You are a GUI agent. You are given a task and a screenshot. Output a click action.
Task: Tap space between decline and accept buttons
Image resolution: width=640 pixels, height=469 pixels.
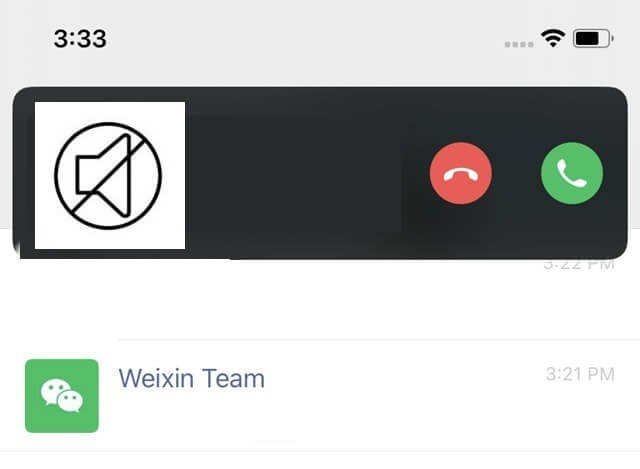[x=516, y=173]
